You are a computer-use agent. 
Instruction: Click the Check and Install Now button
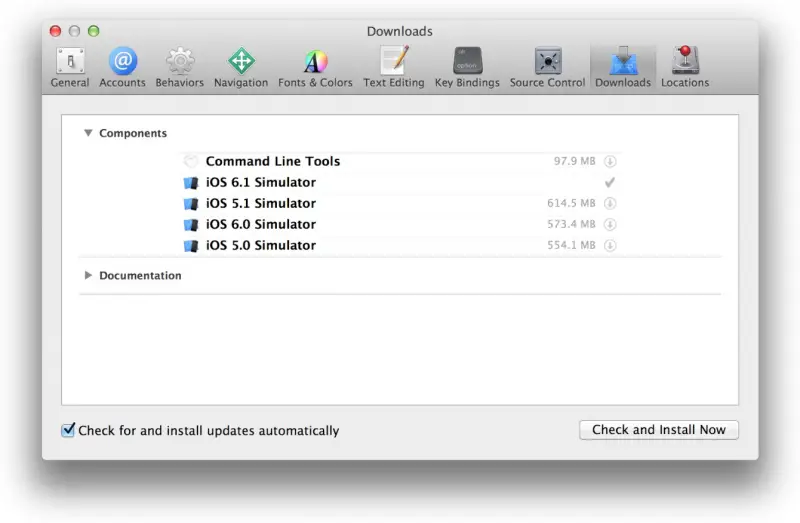coord(659,430)
